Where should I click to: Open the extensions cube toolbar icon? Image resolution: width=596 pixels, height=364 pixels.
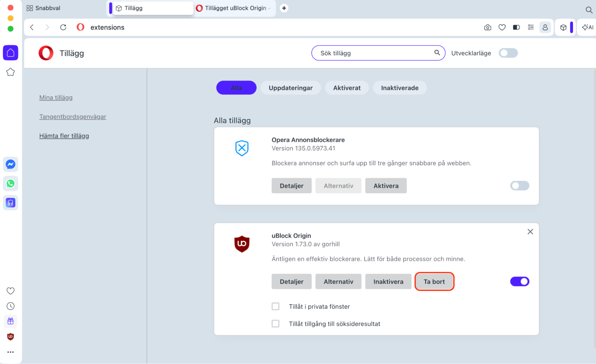coord(563,27)
